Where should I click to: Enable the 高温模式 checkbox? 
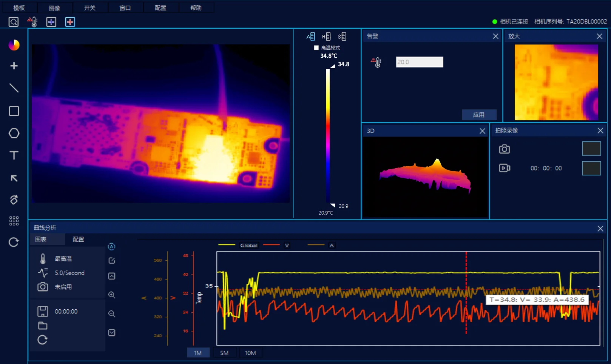point(316,48)
